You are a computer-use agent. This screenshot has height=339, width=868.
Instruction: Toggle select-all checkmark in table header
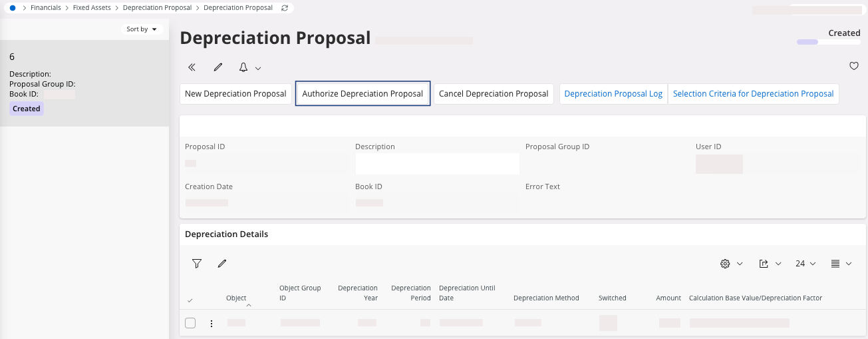tap(190, 300)
